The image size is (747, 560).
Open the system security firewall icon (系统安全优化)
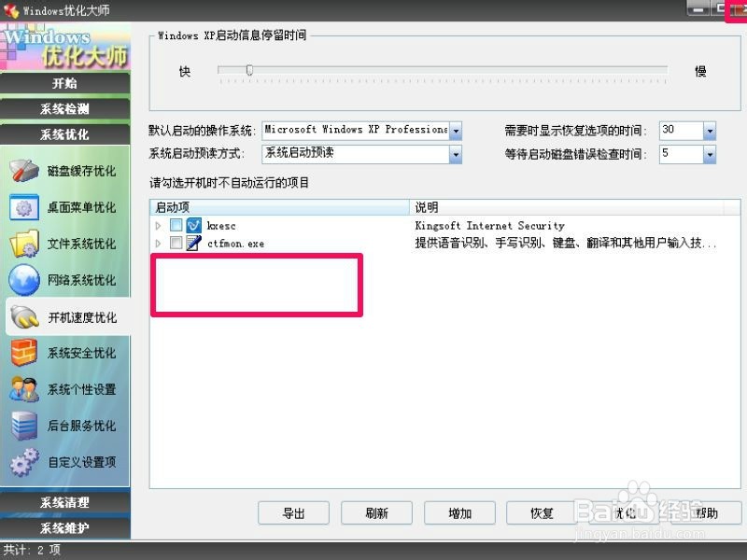(x=24, y=353)
